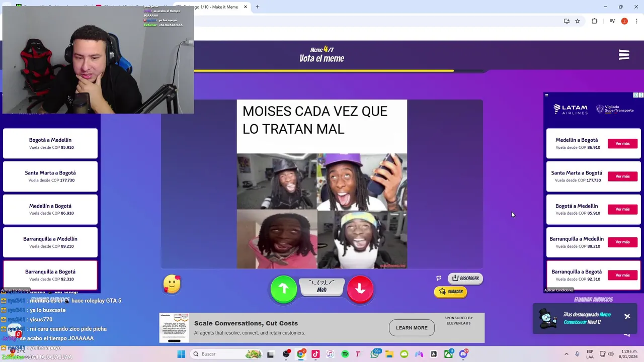Open Discord from taskbar
Viewport: 644px width, 362px height.
[x=463, y=354]
